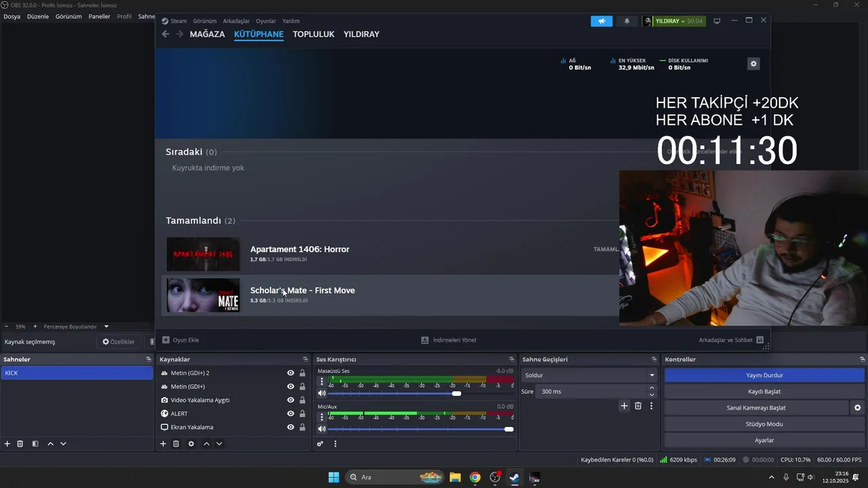The width and height of the screenshot is (868, 488).
Task: Open source properties gear in Kaynaklar toolbar
Action: [x=191, y=444]
